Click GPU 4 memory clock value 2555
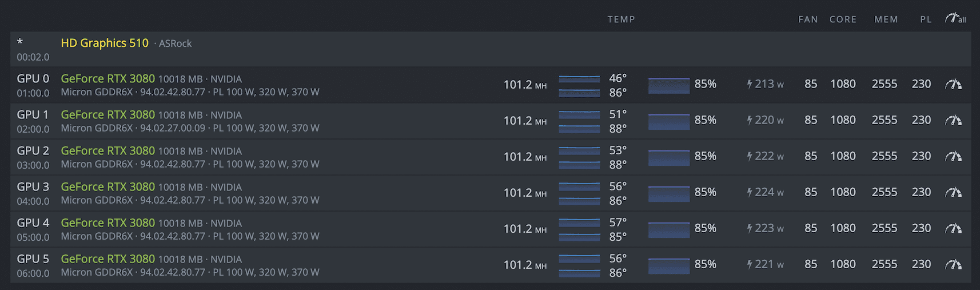Image resolution: width=980 pixels, height=290 pixels. (x=884, y=228)
